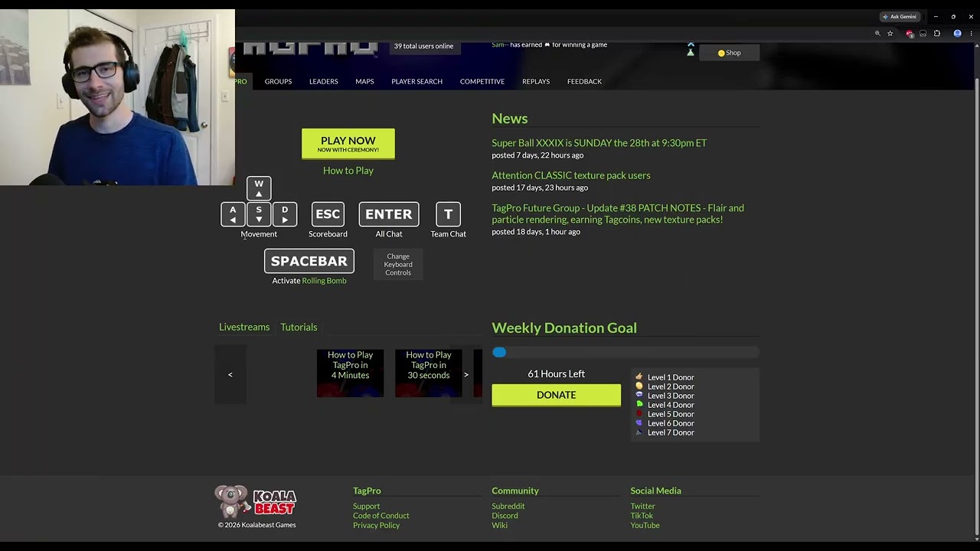Open the Shop with the coin button
Screen dimensions: 980x551
[729, 53]
